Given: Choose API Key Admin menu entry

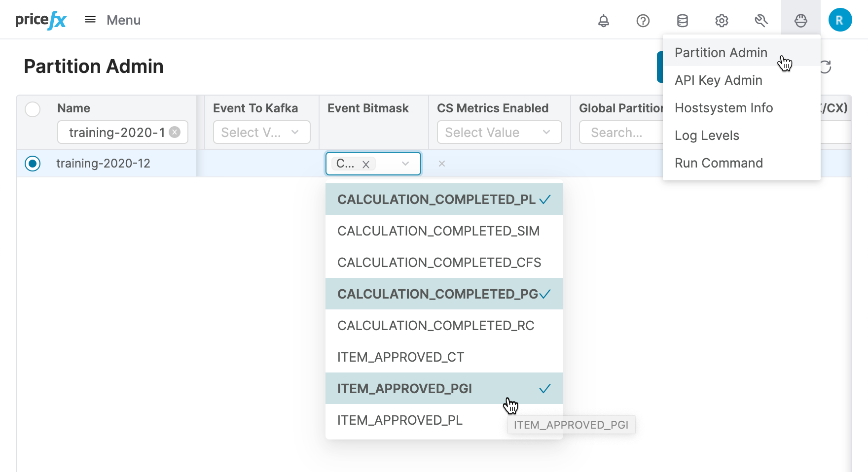Looking at the screenshot, I should click(718, 80).
